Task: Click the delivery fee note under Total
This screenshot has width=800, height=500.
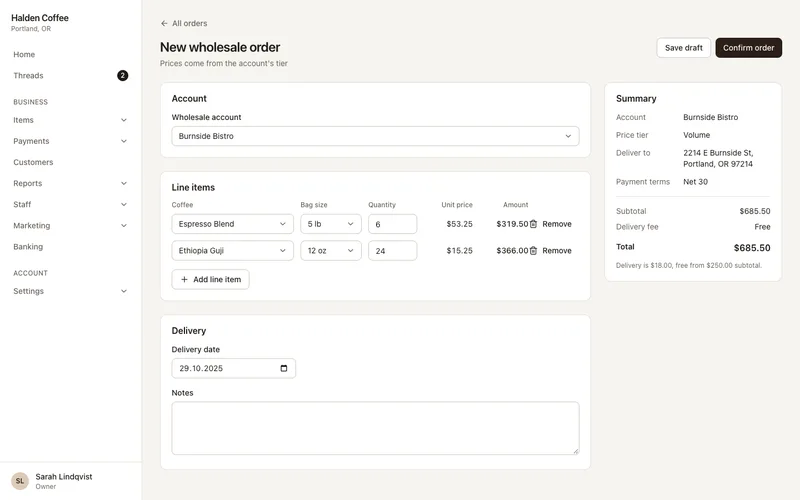Action: coord(688,265)
